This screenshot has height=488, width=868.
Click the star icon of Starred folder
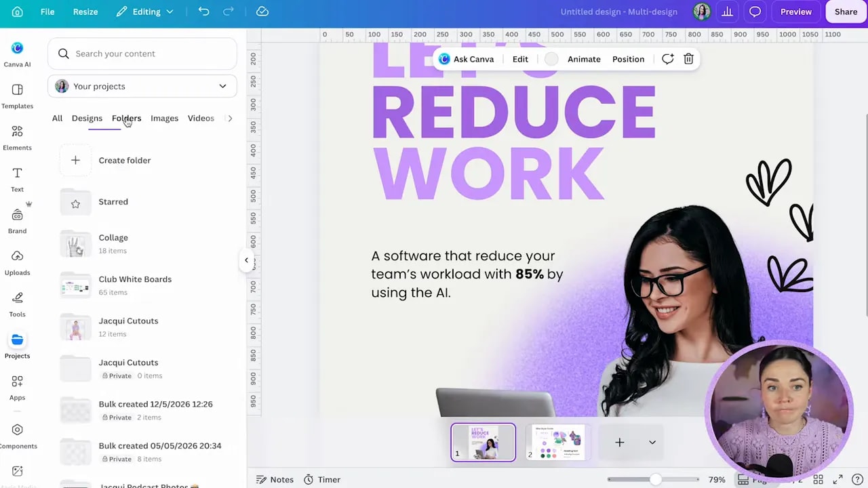click(75, 203)
